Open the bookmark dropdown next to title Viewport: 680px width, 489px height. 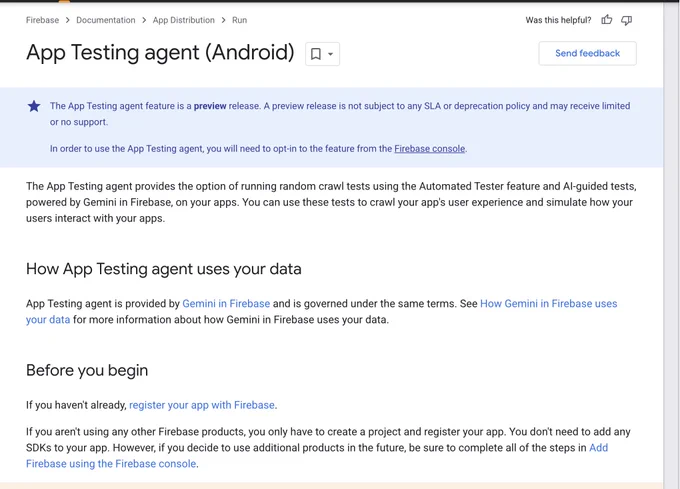tap(322, 54)
